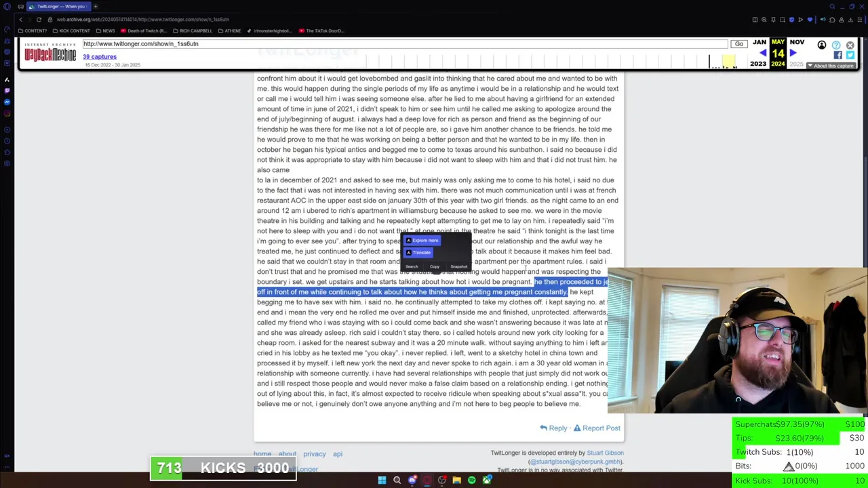Click the Wayback Go button
This screenshot has width=868, height=488.
pyautogui.click(x=738, y=44)
